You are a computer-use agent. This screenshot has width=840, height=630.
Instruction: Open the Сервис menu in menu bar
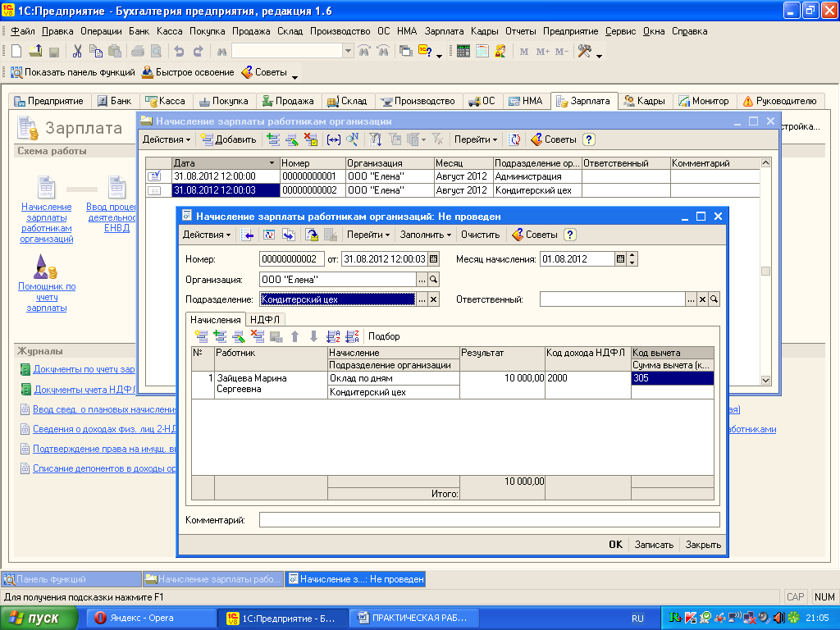(x=620, y=31)
